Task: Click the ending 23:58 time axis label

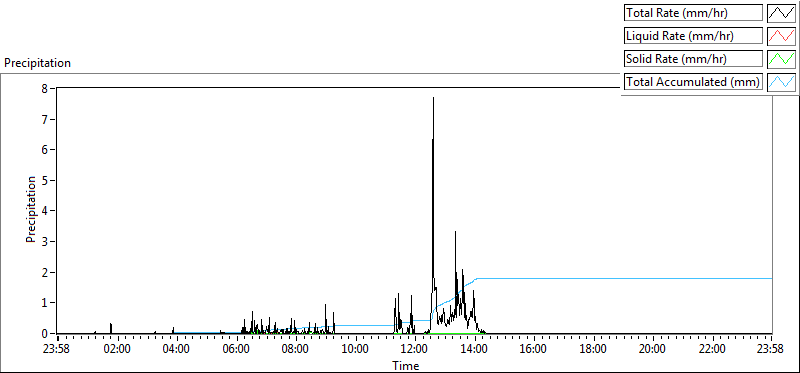Action: pos(770,350)
